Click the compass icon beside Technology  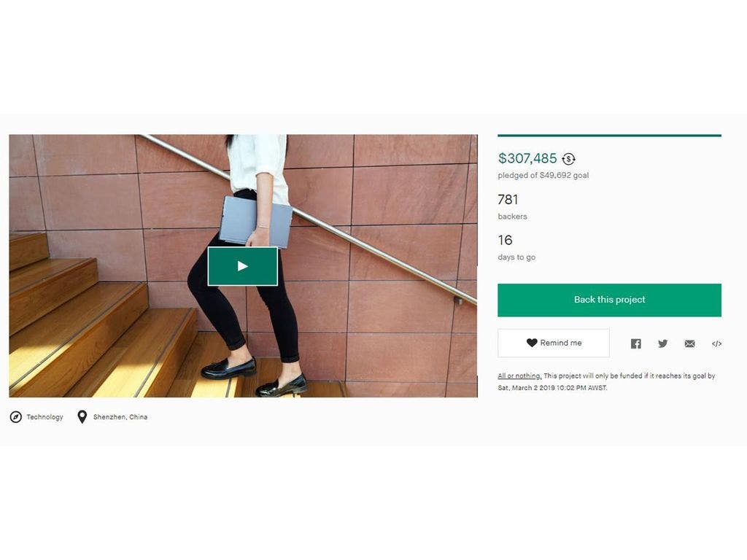[x=16, y=417]
